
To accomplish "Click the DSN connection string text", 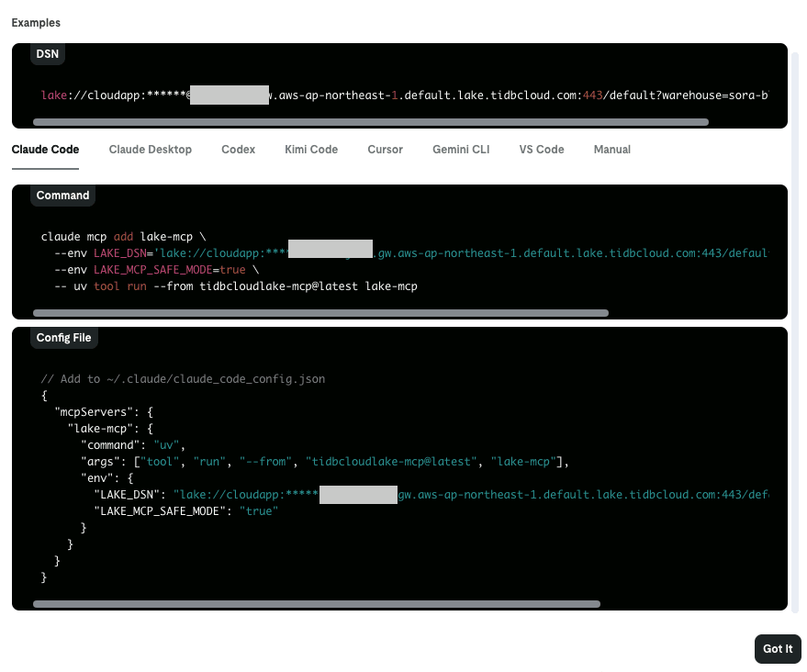I will click(405, 95).
